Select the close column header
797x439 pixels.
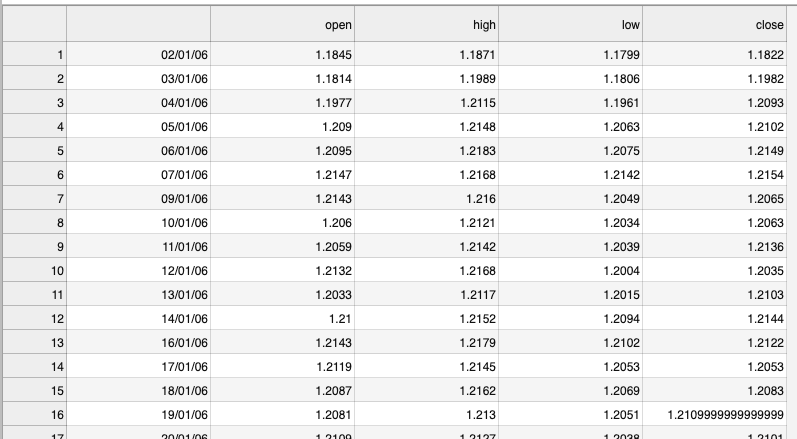[x=715, y=24]
